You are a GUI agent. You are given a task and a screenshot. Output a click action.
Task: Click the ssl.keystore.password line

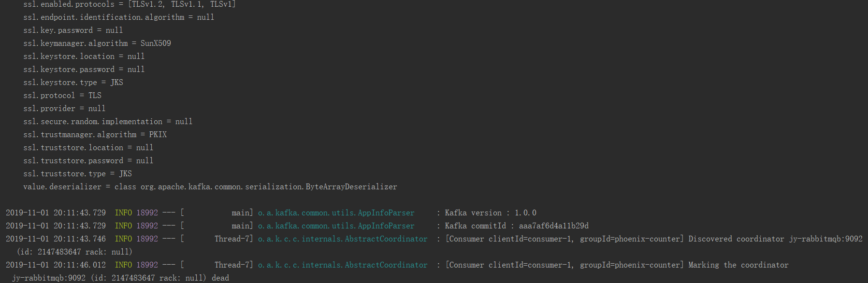[x=84, y=70]
